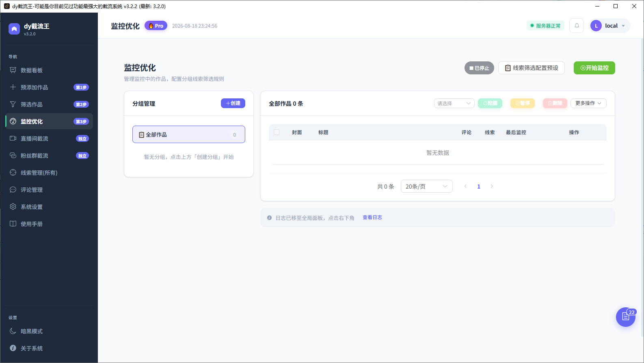The height and width of the screenshot is (363, 644).
Task: Click the 服务器正常 status indicator
Action: pos(545,26)
